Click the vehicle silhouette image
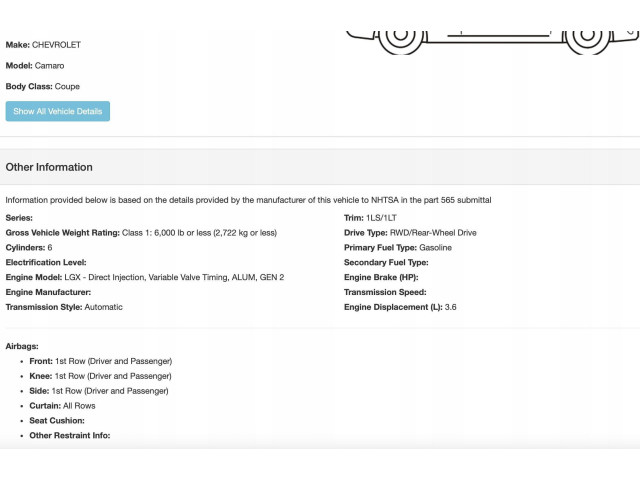Viewport: 640px width, 480px height. click(x=490, y=30)
